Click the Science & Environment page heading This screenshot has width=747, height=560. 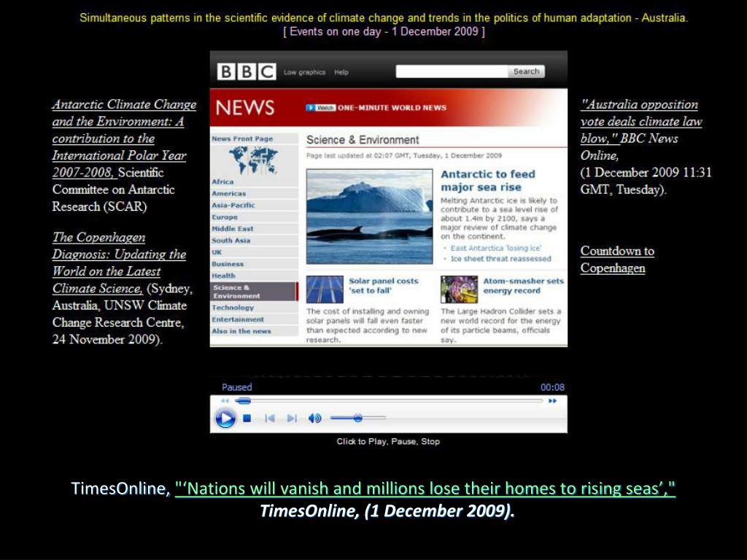tap(363, 139)
